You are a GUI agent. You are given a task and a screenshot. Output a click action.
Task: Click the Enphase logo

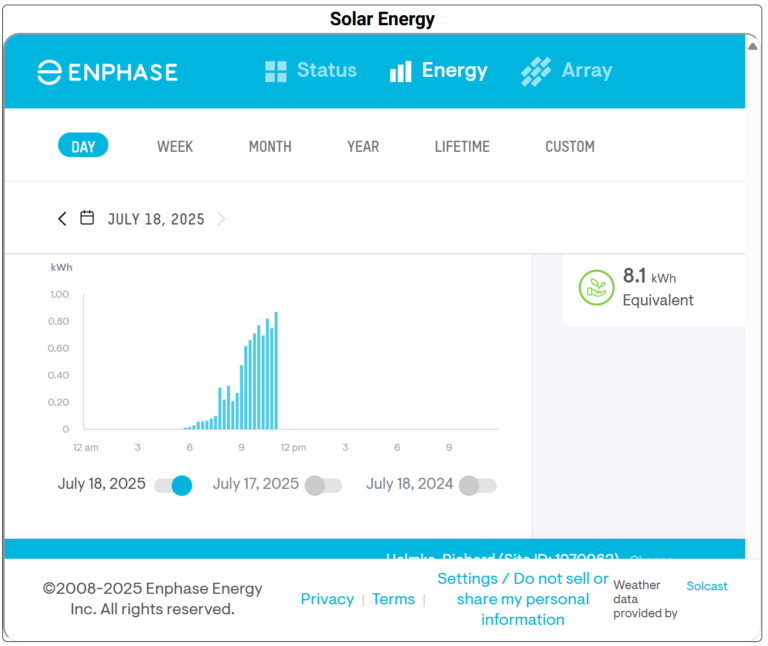click(x=107, y=72)
